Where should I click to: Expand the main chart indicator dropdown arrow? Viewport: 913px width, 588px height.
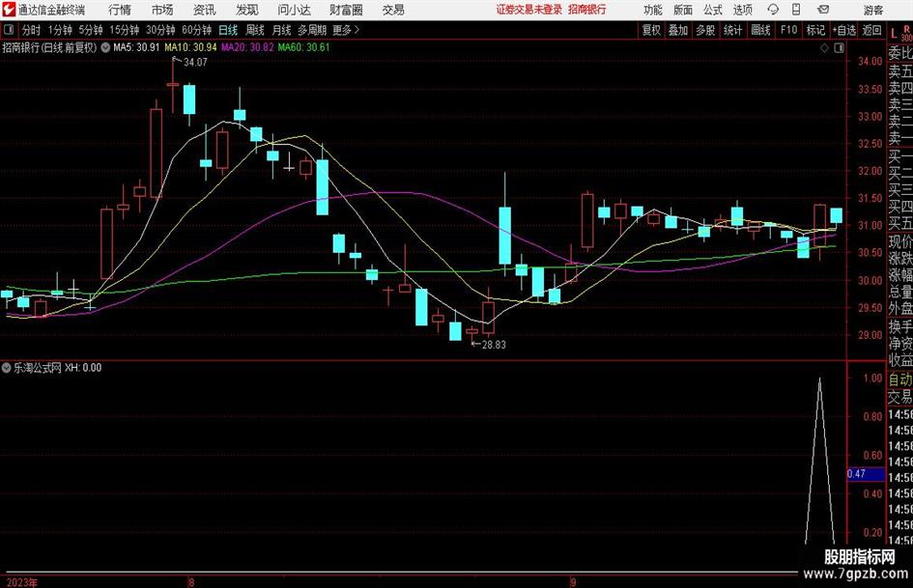105,47
